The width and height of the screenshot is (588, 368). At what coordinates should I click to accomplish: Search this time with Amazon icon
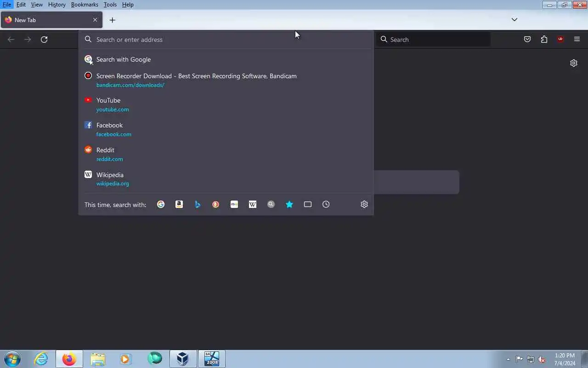tap(179, 204)
